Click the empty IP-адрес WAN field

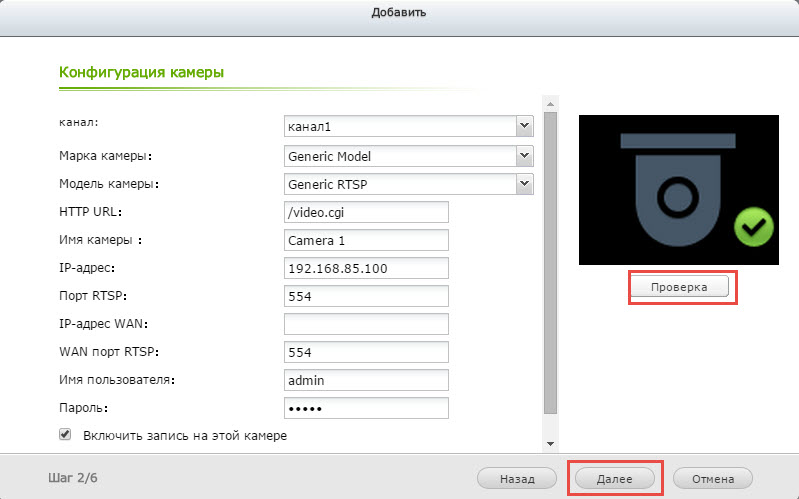click(366, 324)
